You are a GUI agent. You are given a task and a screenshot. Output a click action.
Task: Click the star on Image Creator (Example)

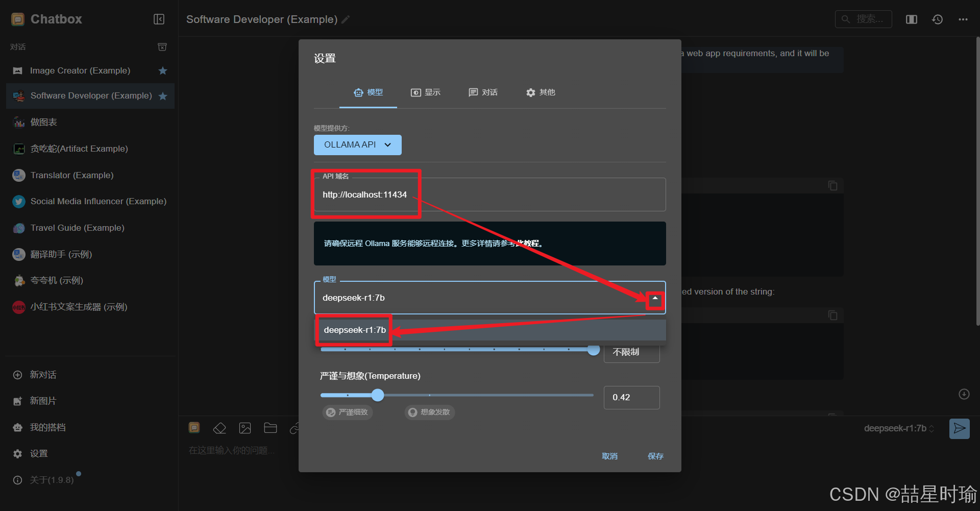coord(163,71)
